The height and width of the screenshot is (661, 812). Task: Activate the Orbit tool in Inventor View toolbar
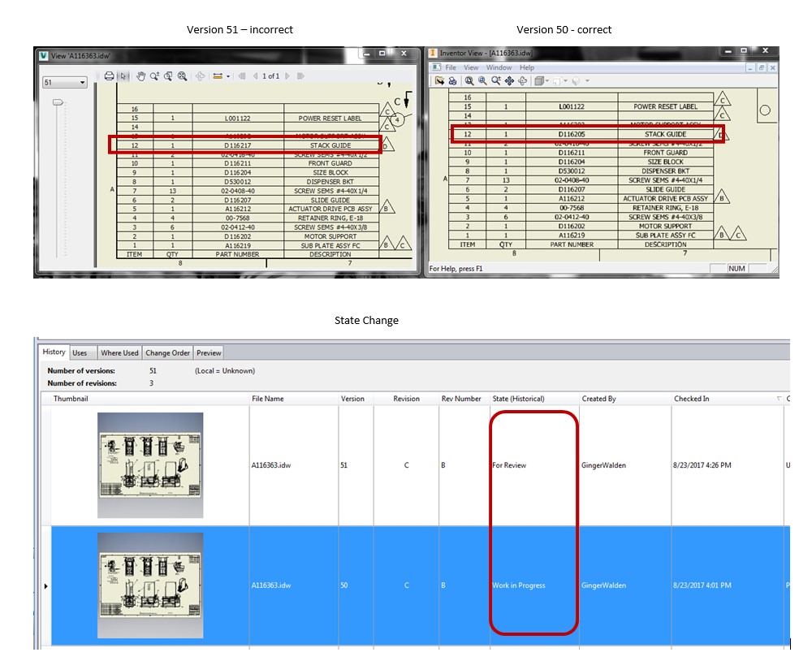522,81
